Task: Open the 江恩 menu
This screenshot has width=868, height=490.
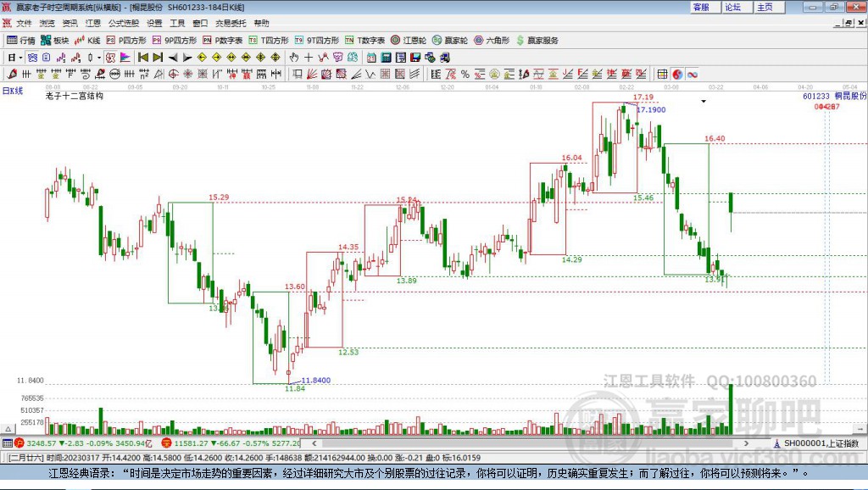Action: click(93, 23)
